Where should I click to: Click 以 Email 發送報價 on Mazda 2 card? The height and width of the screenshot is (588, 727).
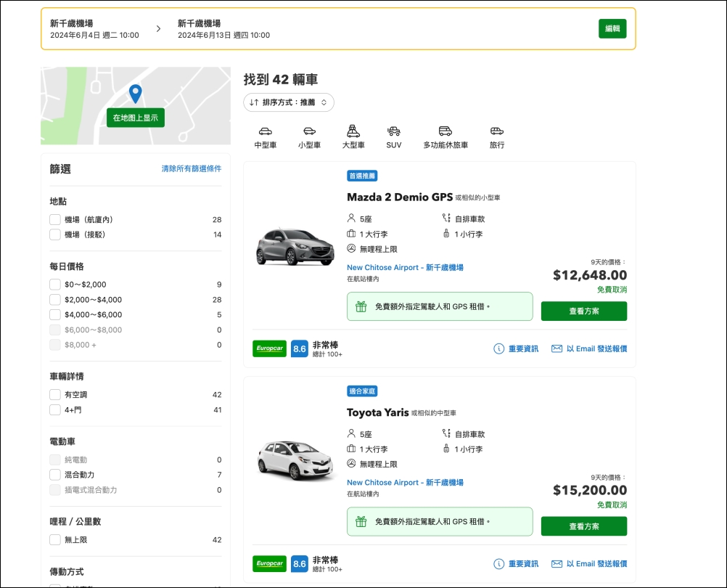coord(596,348)
